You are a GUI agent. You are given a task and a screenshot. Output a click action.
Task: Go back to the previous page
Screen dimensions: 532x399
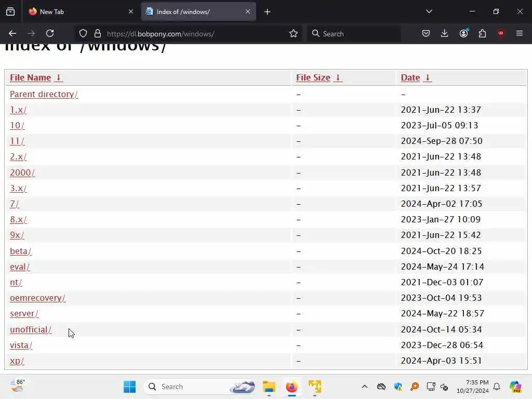[12, 34]
